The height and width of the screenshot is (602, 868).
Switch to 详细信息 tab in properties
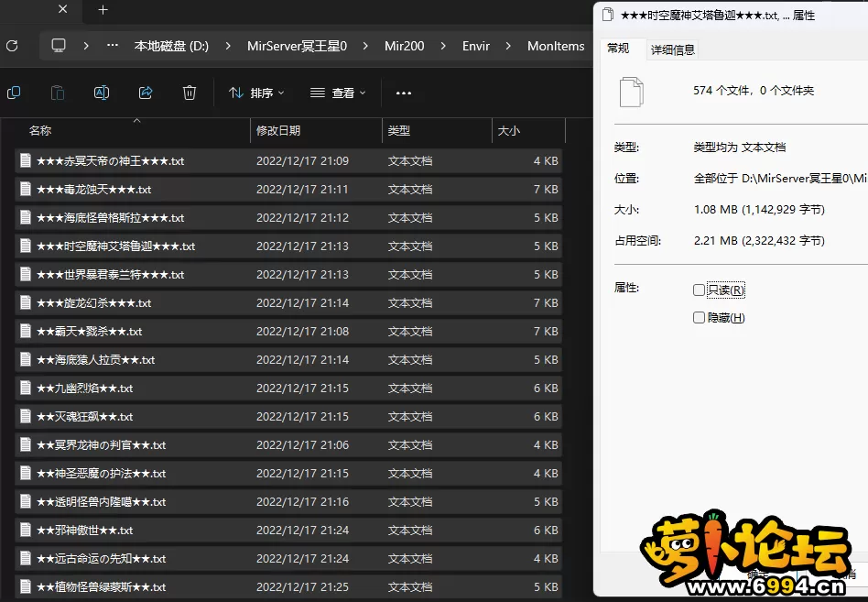(x=673, y=49)
